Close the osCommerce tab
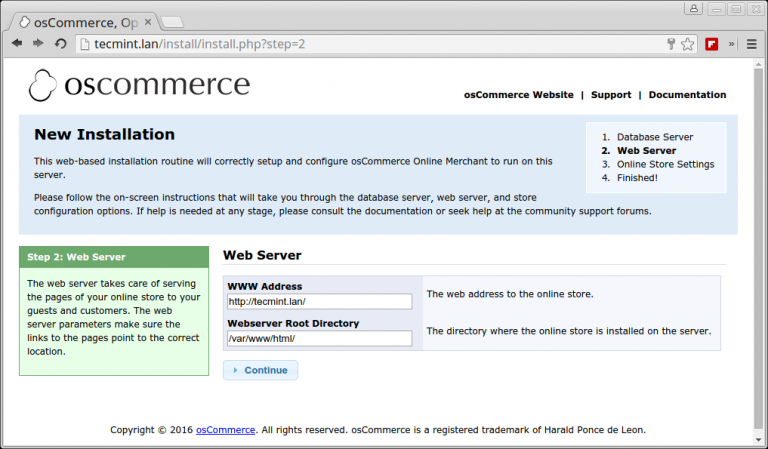Screen dimensions: 768x449 tap(147, 21)
